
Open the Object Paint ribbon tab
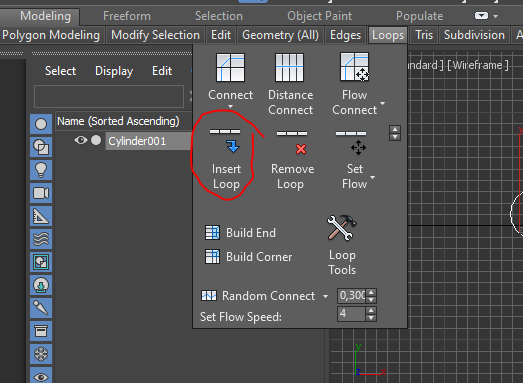(x=320, y=16)
